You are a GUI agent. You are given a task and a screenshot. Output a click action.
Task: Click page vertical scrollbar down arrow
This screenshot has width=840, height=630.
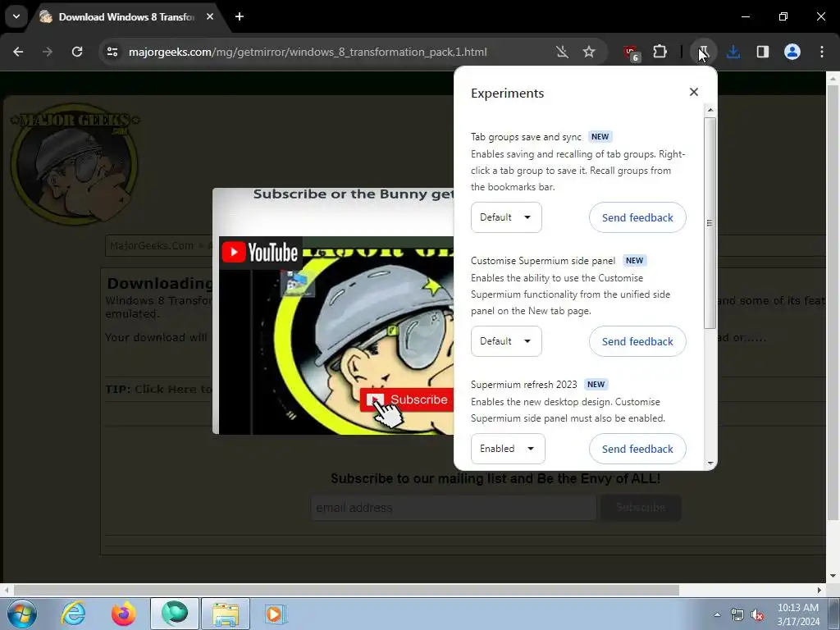(833, 577)
